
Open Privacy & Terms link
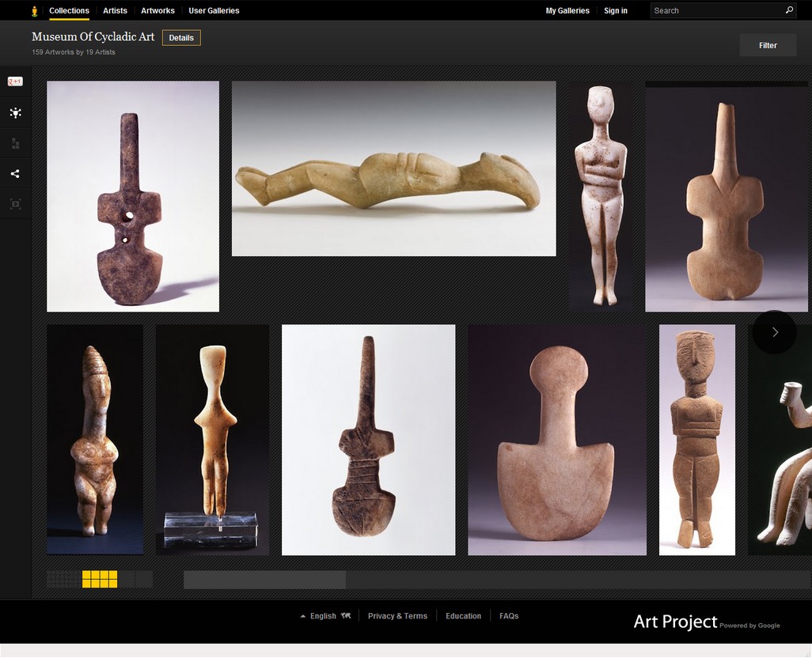point(397,615)
